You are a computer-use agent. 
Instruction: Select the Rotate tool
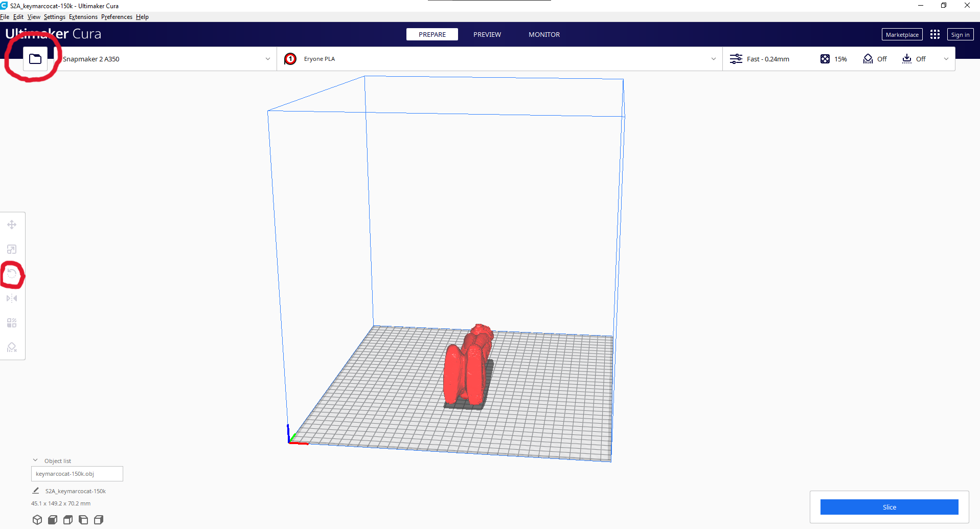(12, 273)
